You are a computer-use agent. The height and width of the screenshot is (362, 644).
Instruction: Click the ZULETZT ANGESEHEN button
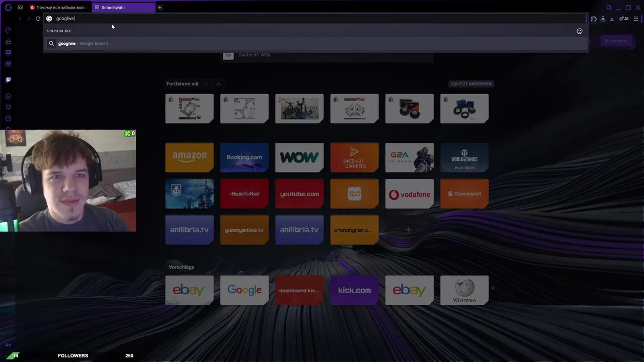[x=471, y=84]
